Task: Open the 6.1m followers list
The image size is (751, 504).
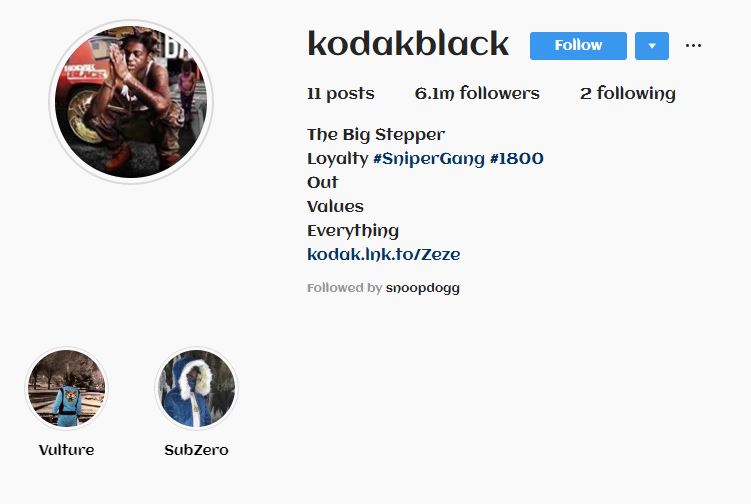Action: pyautogui.click(x=477, y=93)
